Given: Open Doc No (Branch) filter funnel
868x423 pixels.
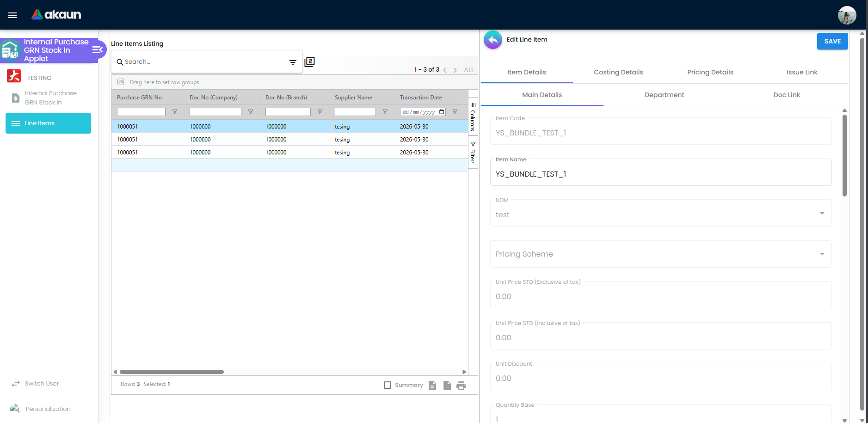Looking at the screenshot, I should pos(320,112).
